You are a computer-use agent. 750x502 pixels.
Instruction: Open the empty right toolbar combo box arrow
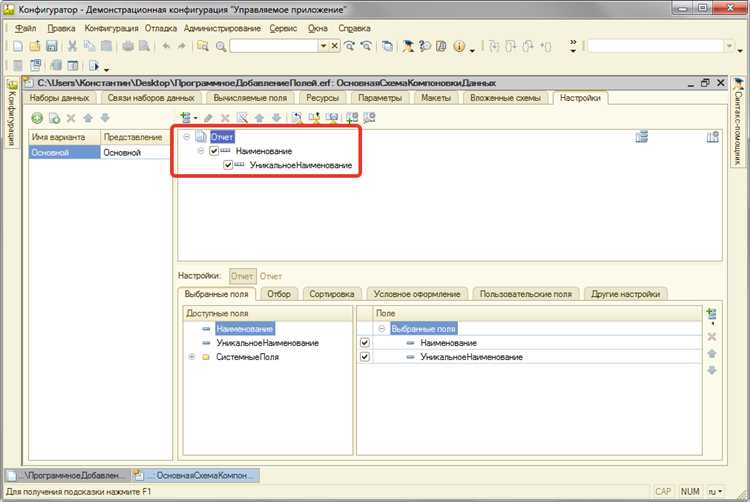(x=729, y=46)
